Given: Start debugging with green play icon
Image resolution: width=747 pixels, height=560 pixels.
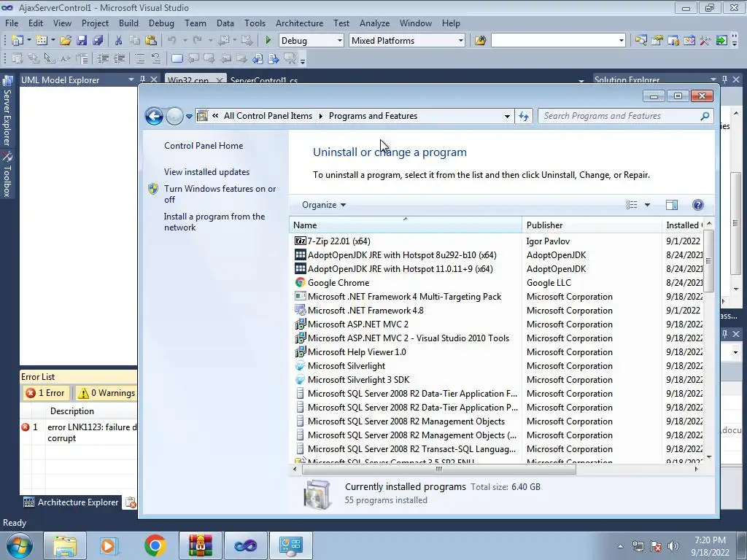Looking at the screenshot, I should pos(268,41).
